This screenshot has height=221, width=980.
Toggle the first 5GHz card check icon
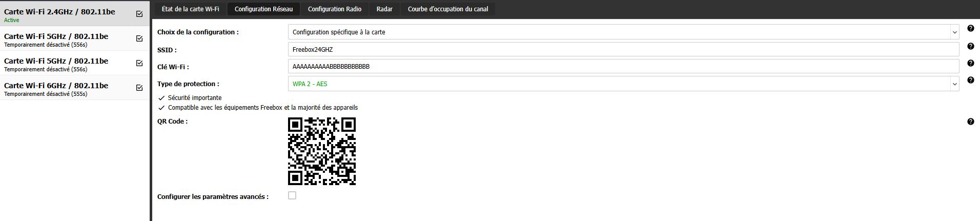(139, 38)
